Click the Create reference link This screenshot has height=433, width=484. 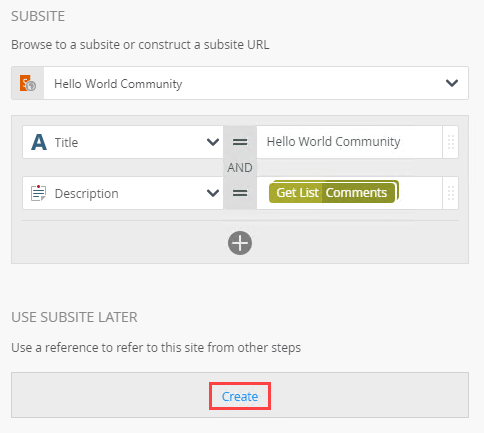(240, 396)
